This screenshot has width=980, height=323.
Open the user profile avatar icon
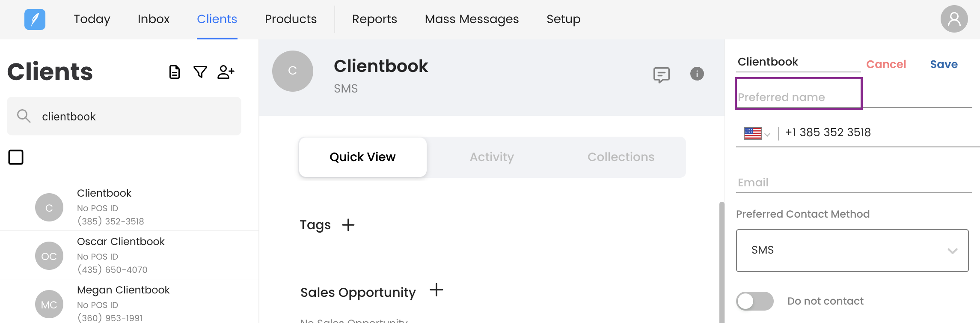tap(954, 19)
